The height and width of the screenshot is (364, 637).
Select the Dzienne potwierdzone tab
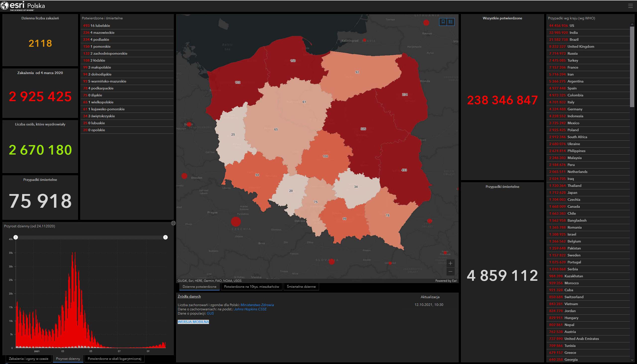tap(199, 286)
